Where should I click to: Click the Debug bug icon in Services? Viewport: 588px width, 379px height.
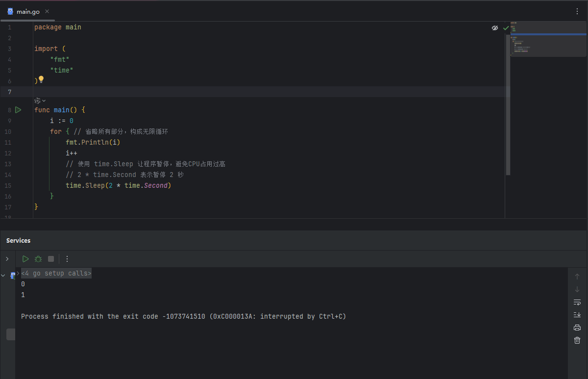38,259
